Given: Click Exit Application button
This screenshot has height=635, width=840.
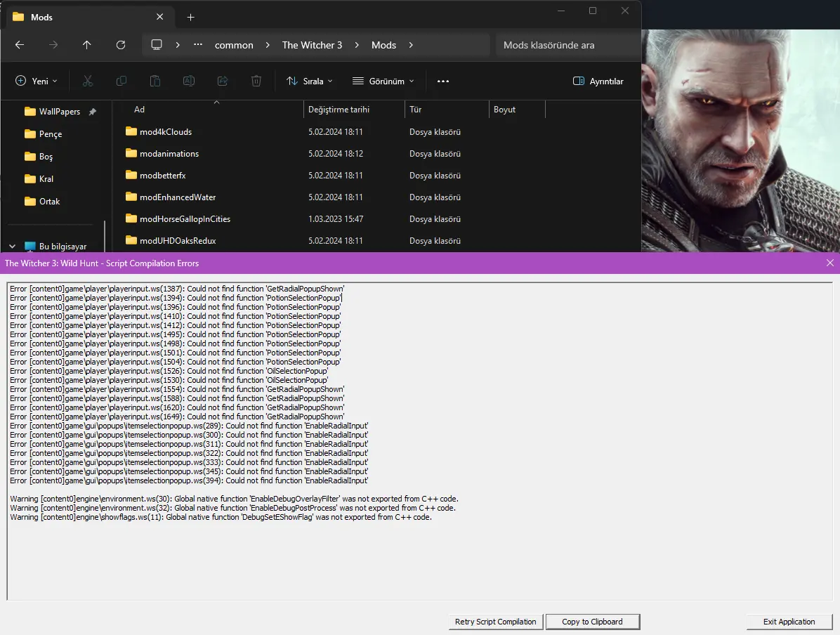Looking at the screenshot, I should (789, 622).
